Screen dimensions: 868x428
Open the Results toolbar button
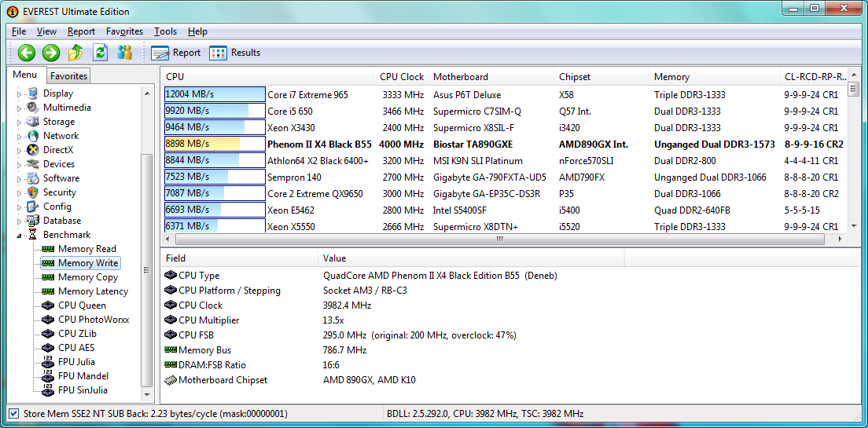click(235, 53)
